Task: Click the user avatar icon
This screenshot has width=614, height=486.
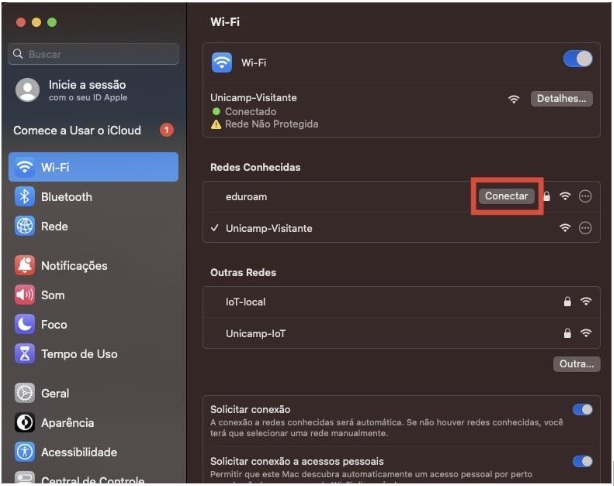Action: pyautogui.click(x=27, y=90)
